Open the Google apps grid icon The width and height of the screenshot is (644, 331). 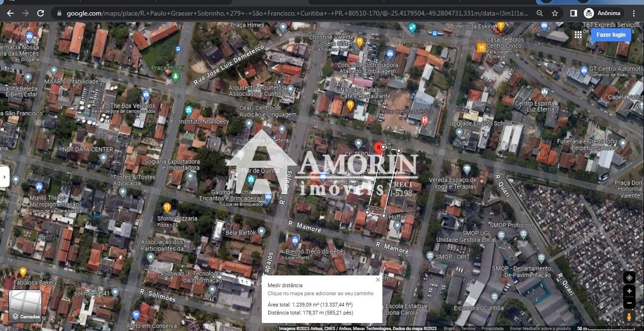(x=578, y=35)
